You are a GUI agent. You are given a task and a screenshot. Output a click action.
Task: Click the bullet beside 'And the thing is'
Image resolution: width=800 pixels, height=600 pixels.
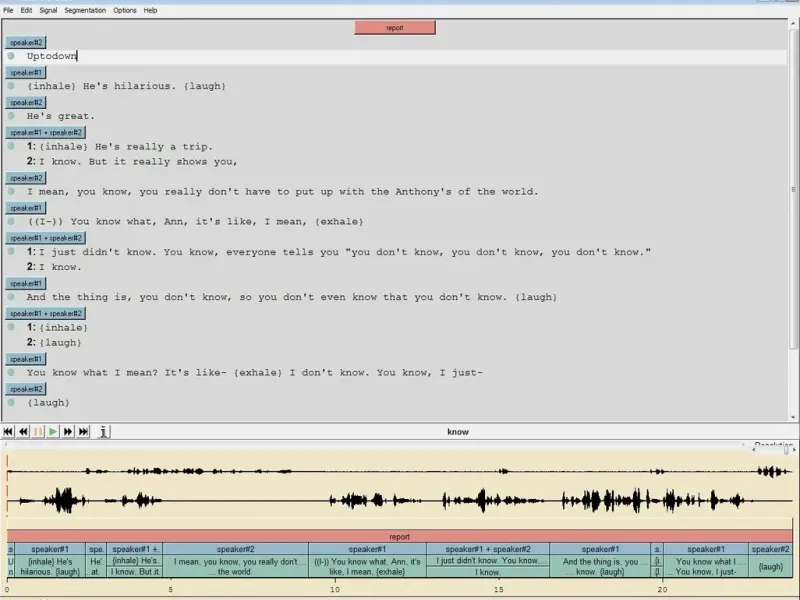point(11,296)
